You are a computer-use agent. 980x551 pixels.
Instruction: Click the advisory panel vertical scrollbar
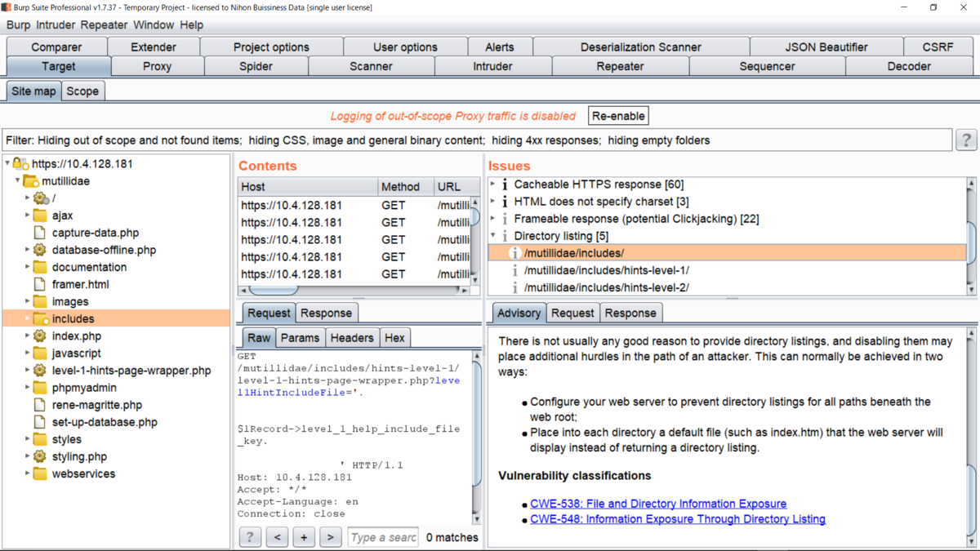971,437
